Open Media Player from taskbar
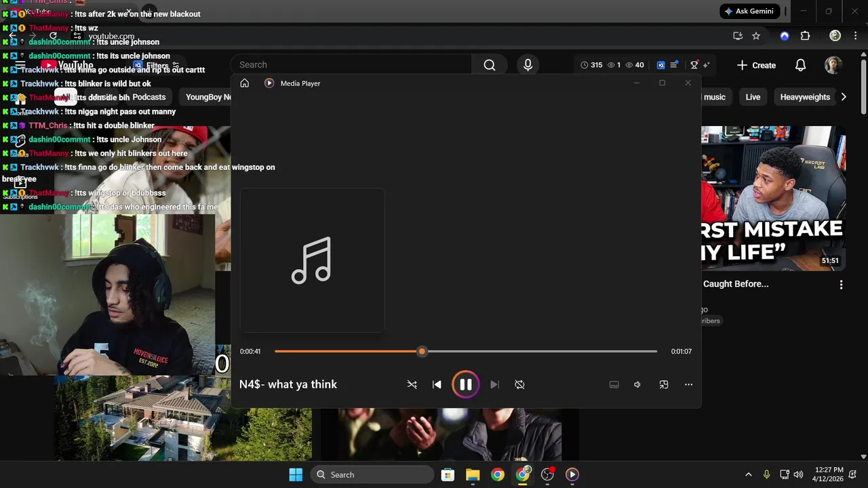 point(572,474)
